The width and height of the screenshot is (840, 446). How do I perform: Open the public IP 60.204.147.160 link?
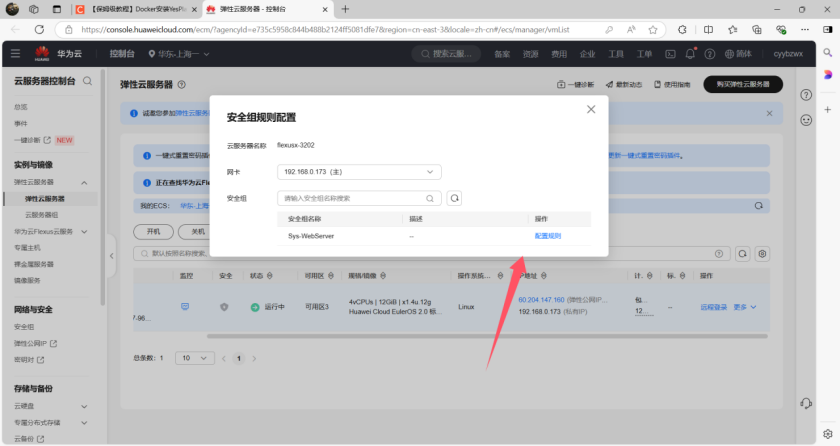coord(541,300)
